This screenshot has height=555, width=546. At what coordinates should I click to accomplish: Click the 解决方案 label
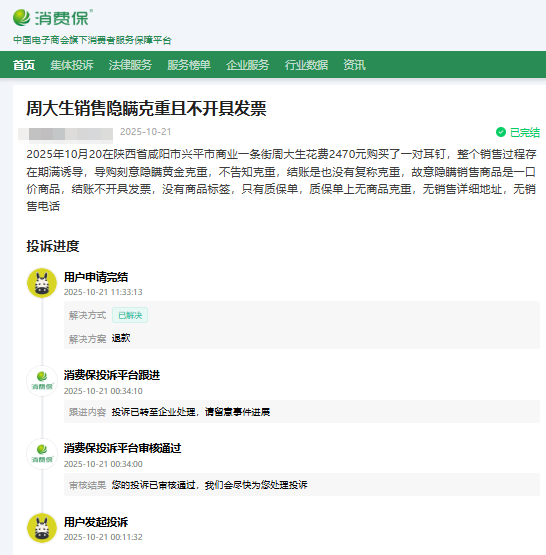(87, 339)
